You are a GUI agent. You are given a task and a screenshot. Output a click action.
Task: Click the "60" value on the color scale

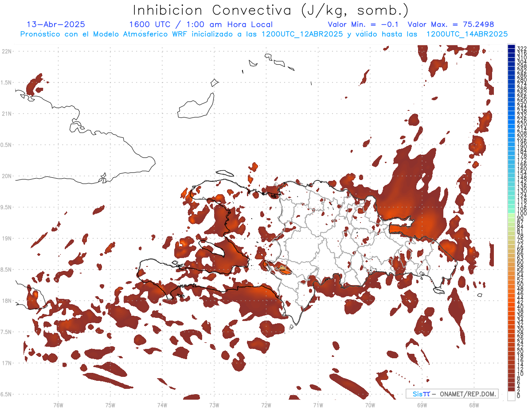click(520, 262)
